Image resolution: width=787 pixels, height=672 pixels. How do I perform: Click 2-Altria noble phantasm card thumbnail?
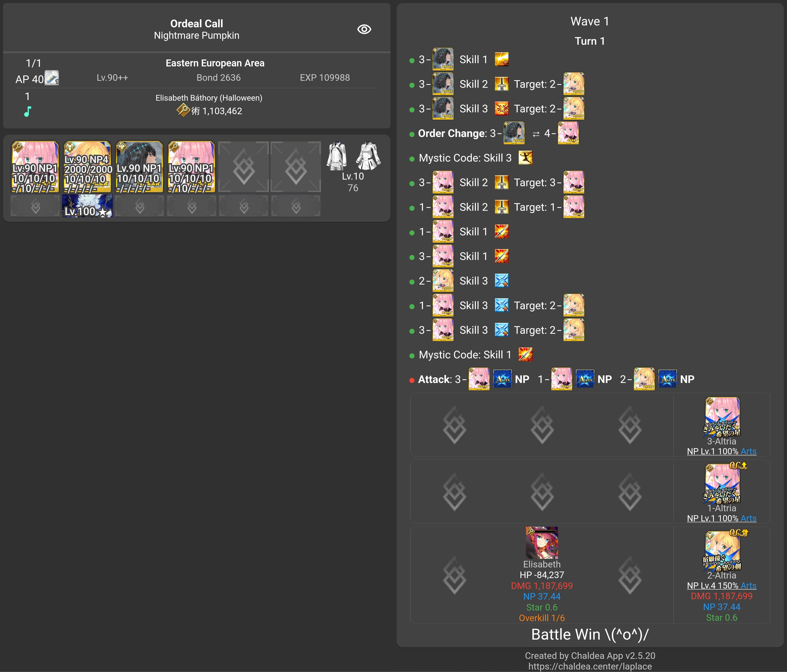(722, 551)
